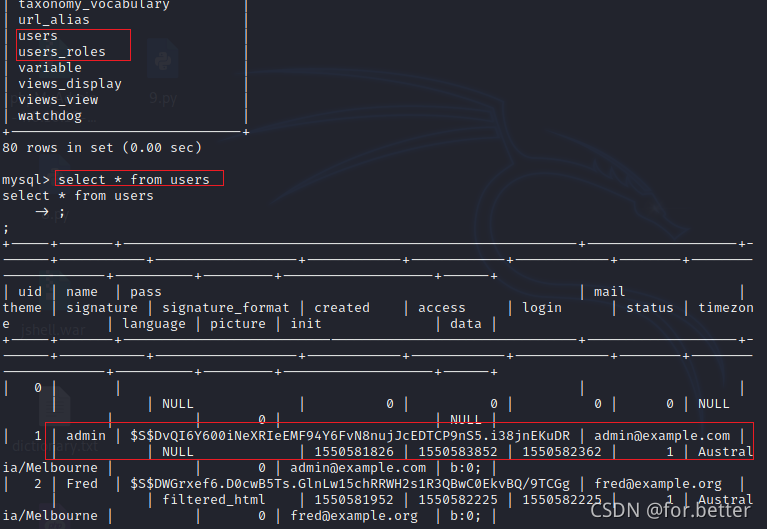Click the mysql> prompt
The width and height of the screenshot is (767, 529).
point(25,180)
